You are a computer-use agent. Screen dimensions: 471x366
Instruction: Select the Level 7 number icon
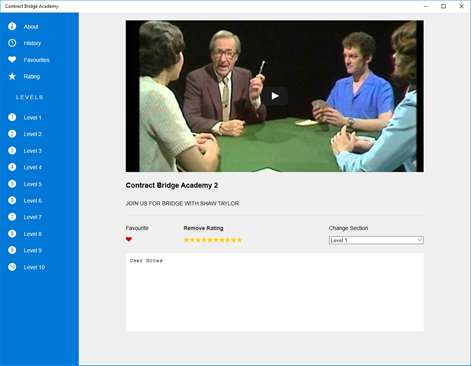coord(12,217)
